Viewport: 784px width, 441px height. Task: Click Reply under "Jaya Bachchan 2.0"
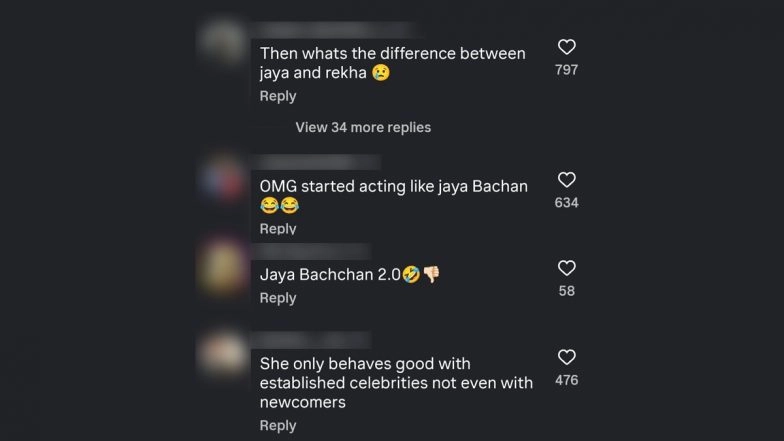coord(278,298)
